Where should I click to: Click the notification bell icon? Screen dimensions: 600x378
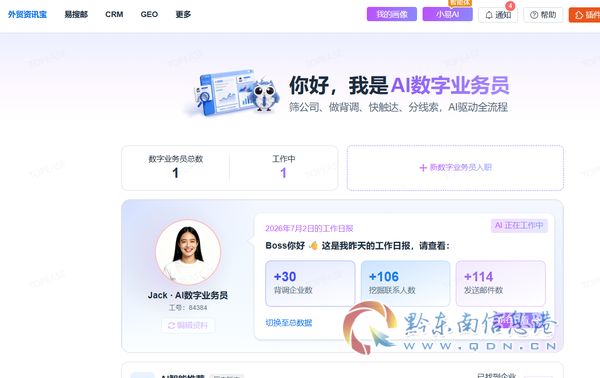pos(489,15)
